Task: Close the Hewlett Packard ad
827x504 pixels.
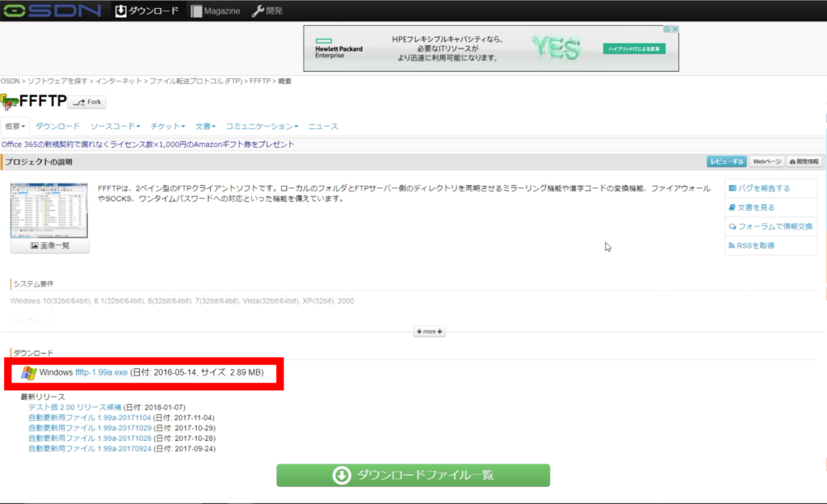Action: click(675, 29)
